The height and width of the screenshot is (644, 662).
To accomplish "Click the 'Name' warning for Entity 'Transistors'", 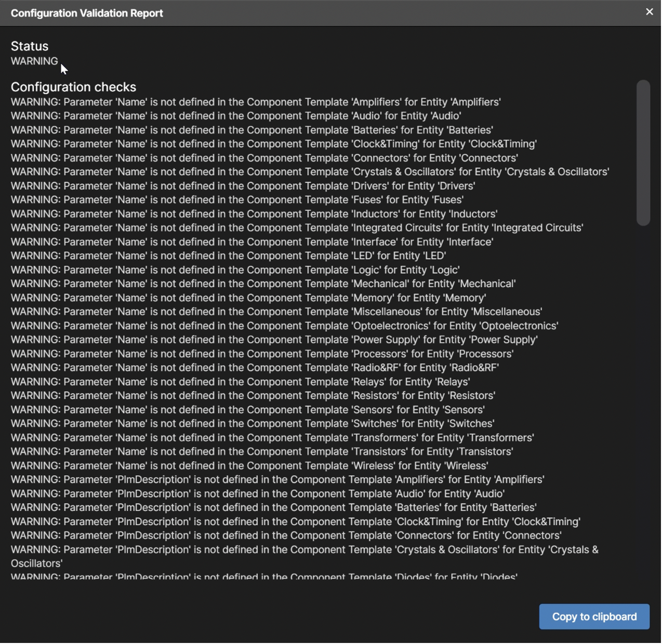I will (x=262, y=452).
